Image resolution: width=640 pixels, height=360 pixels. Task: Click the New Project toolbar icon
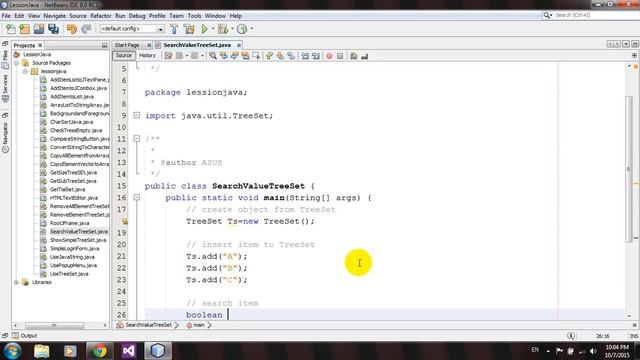(x=24, y=29)
